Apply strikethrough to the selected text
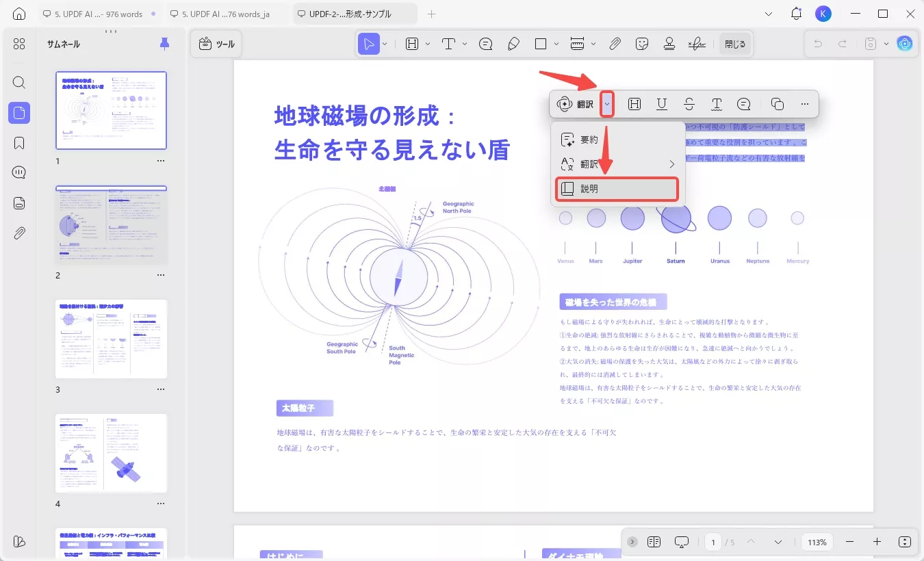924x561 pixels. point(689,103)
